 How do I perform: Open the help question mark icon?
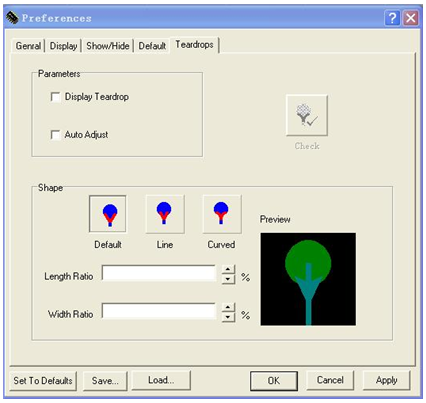tap(392, 18)
